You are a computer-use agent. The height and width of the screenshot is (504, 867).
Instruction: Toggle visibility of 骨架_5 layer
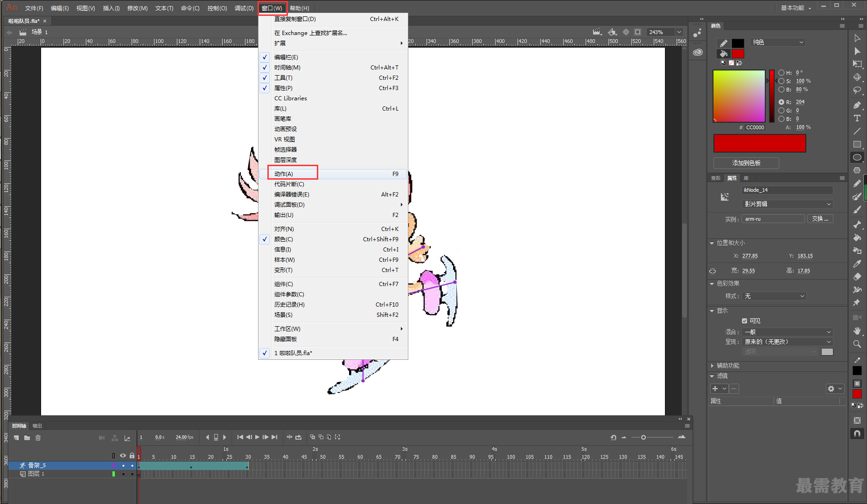[123, 465]
